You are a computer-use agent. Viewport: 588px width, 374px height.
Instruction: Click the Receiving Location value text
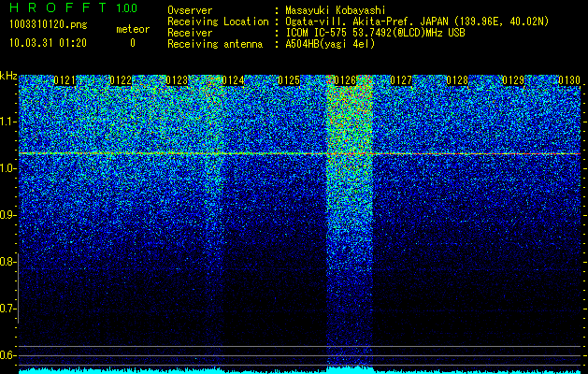[417, 22]
